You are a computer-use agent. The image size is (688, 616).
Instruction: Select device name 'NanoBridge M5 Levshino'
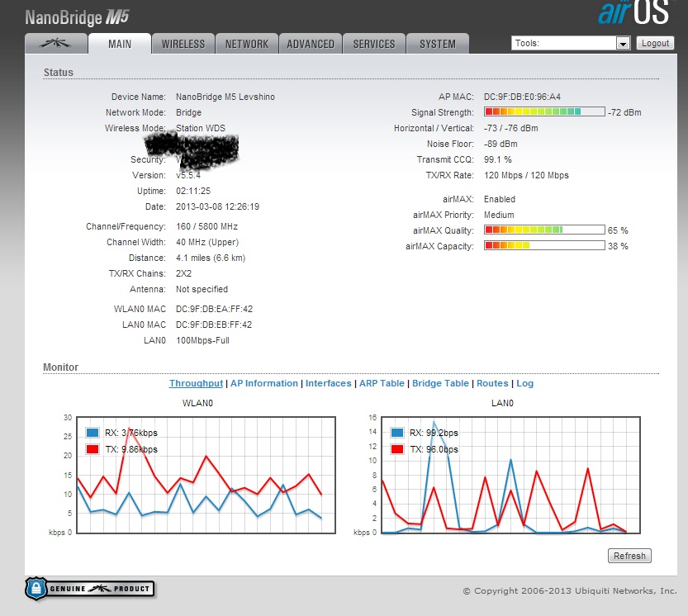225,97
